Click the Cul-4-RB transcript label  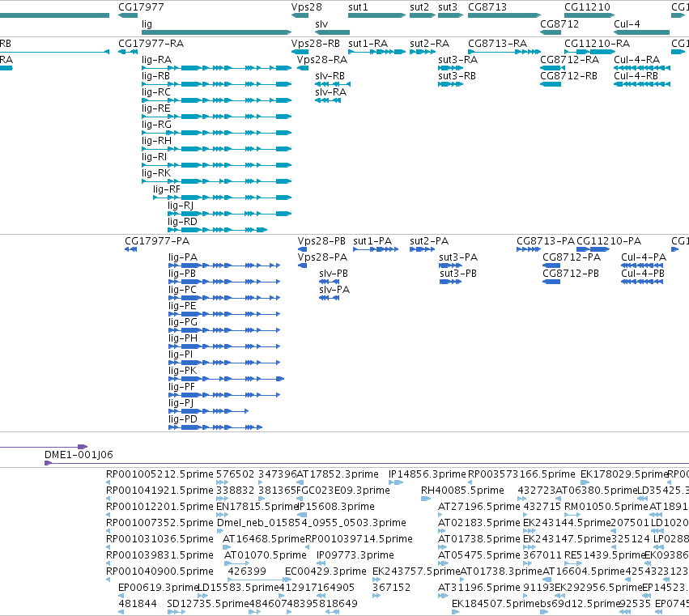[x=636, y=76]
